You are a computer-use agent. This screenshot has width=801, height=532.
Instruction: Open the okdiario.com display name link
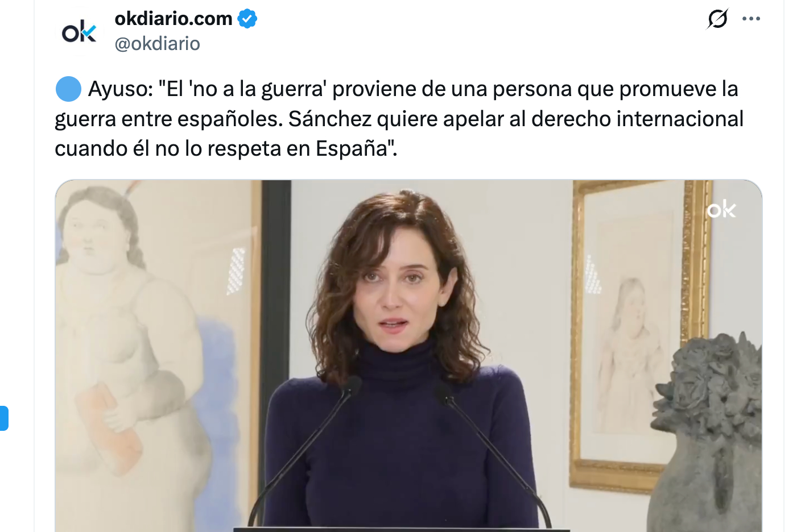pyautogui.click(x=174, y=19)
